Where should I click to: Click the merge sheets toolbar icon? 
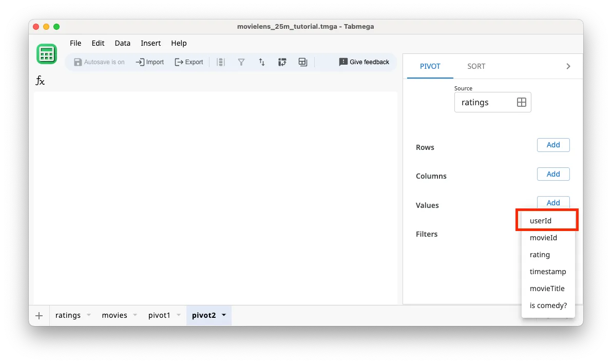tap(302, 62)
